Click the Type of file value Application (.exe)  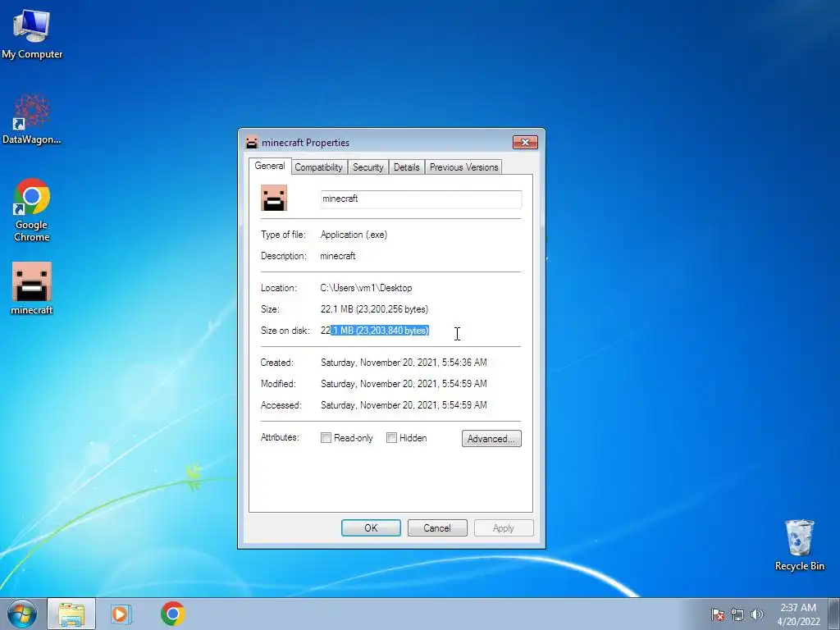354,235
